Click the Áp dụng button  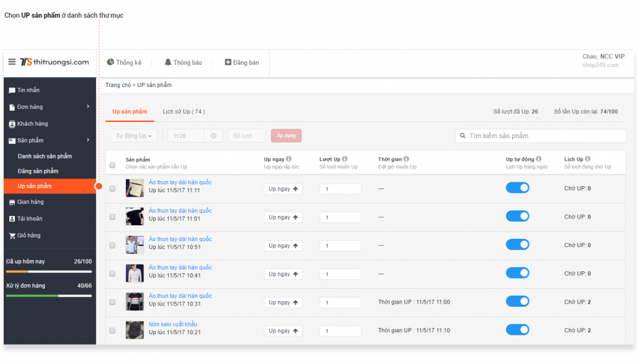(286, 136)
